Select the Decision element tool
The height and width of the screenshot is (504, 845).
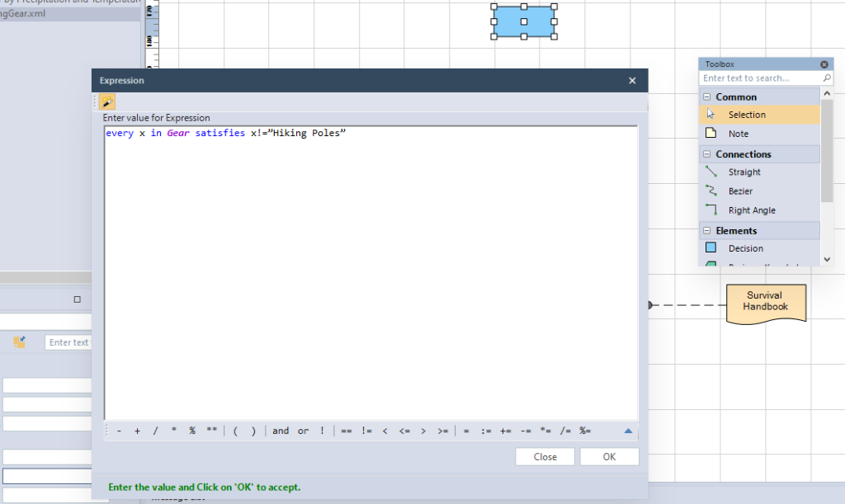click(760, 248)
